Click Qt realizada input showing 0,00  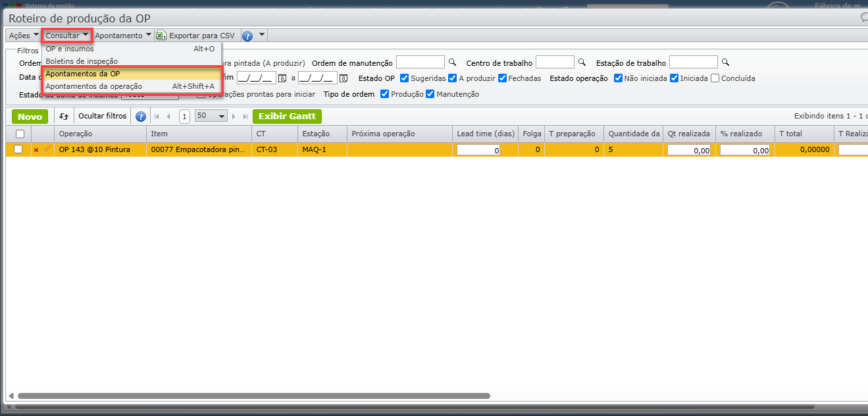click(x=688, y=150)
